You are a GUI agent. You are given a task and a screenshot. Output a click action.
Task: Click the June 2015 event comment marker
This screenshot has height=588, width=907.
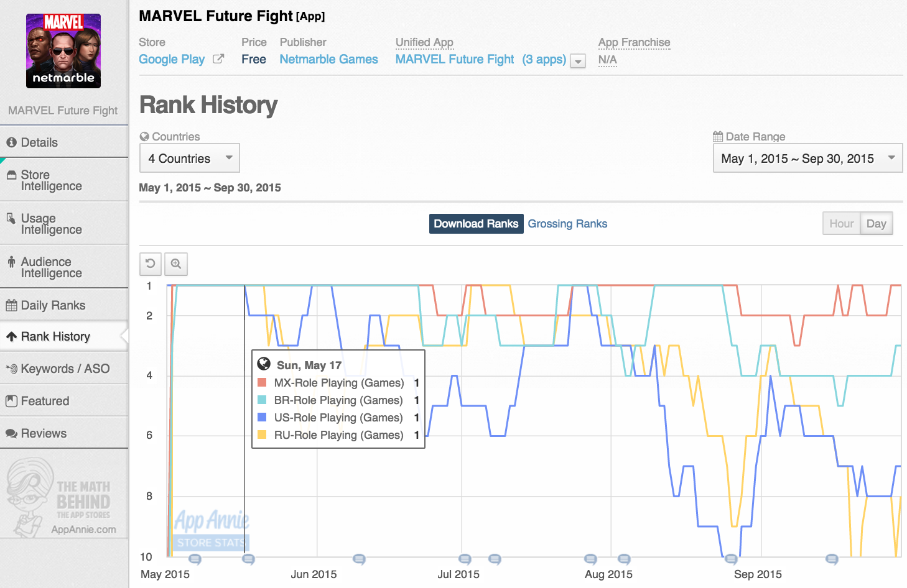click(x=359, y=559)
